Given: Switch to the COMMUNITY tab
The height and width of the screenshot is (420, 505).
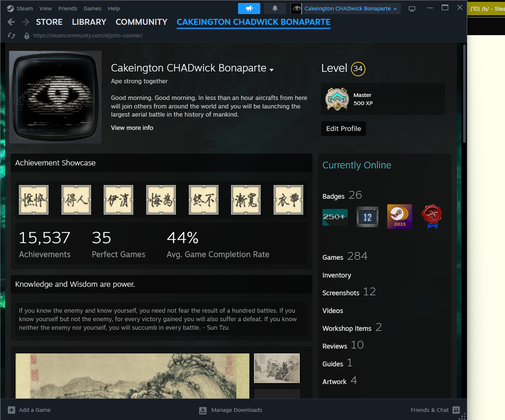Looking at the screenshot, I should coord(141,22).
